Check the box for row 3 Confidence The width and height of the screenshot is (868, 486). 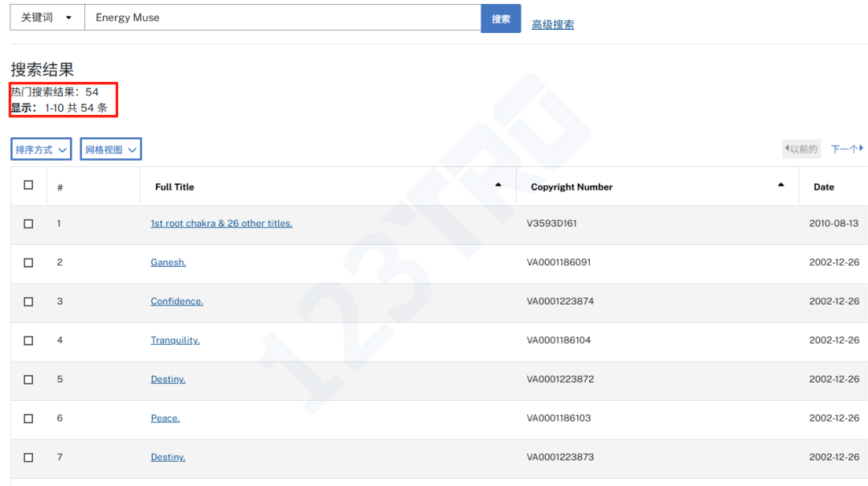point(28,302)
